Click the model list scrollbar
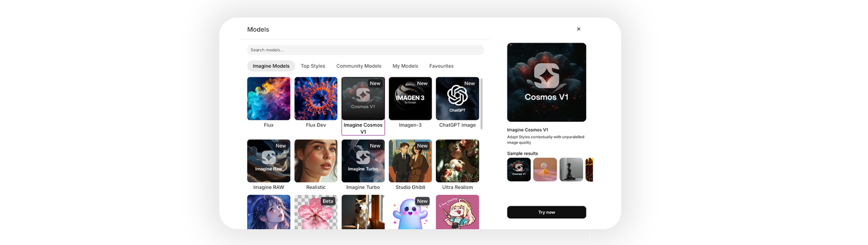Screen dimensions: 868x245 481,104
